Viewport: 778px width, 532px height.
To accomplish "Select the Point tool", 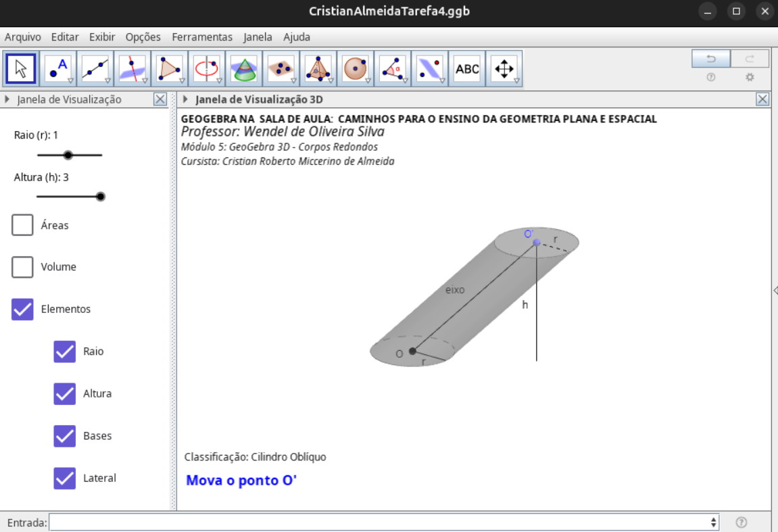I will pos(58,69).
